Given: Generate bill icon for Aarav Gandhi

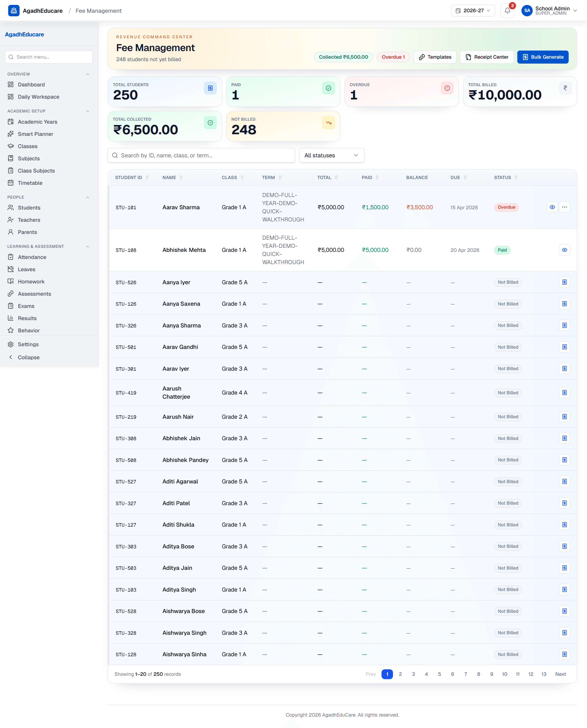Looking at the screenshot, I should click(564, 347).
